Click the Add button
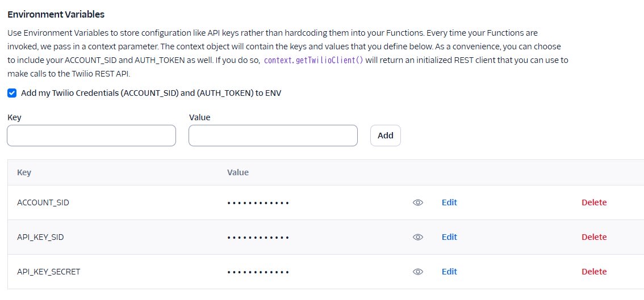This screenshot has width=644, height=300. click(x=385, y=136)
